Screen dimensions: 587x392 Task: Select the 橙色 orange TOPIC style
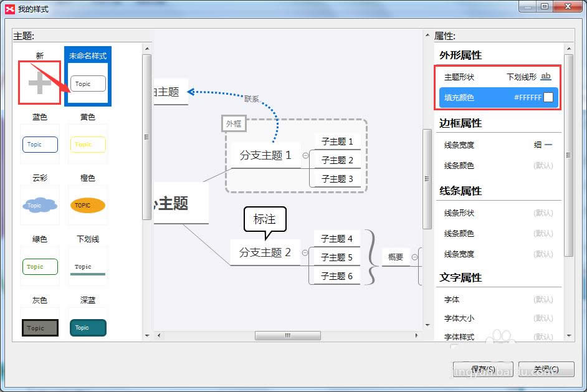[87, 205]
